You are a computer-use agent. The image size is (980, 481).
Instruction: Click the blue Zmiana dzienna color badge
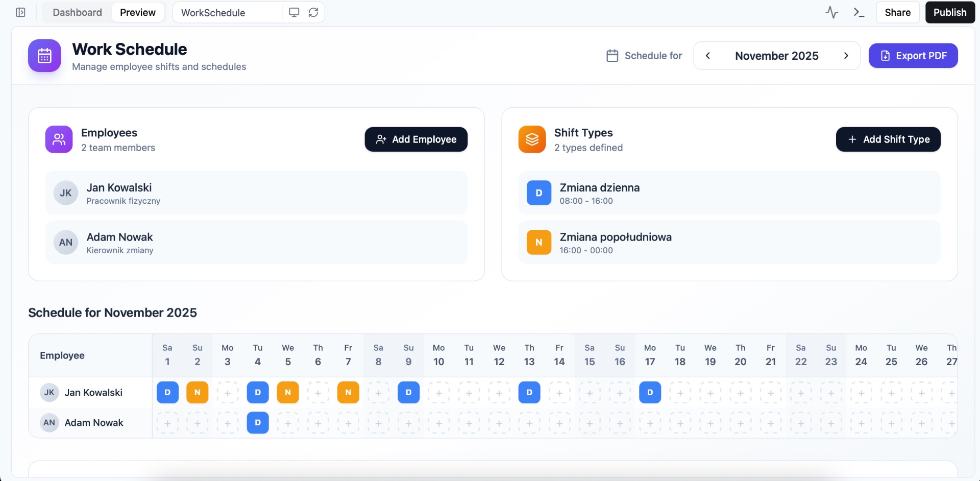coord(539,193)
